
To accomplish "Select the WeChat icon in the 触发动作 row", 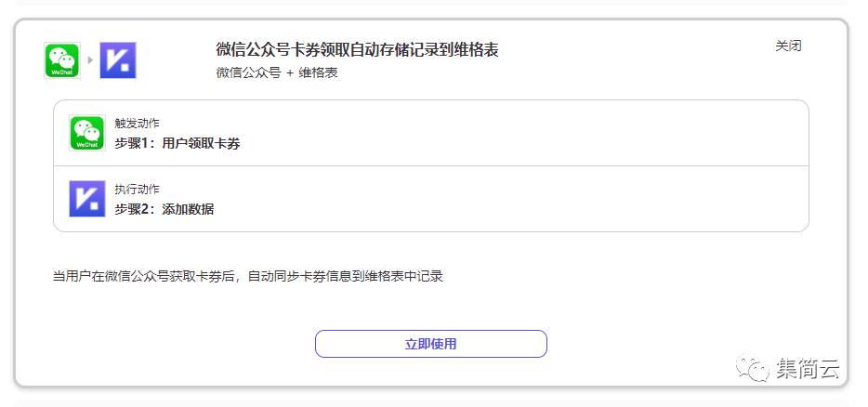I will tap(87, 133).
